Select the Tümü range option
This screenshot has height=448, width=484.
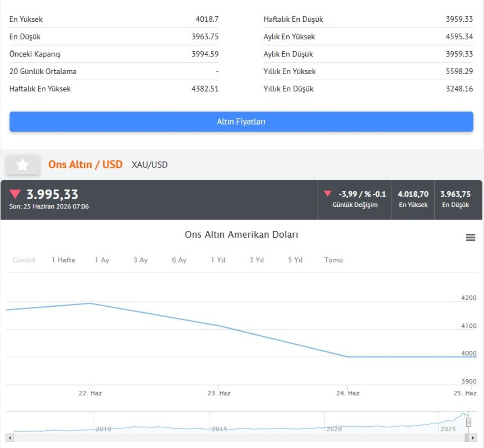tap(334, 260)
